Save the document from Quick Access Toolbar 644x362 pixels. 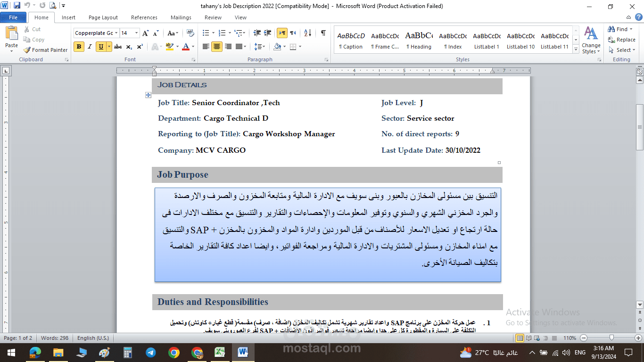17,6
